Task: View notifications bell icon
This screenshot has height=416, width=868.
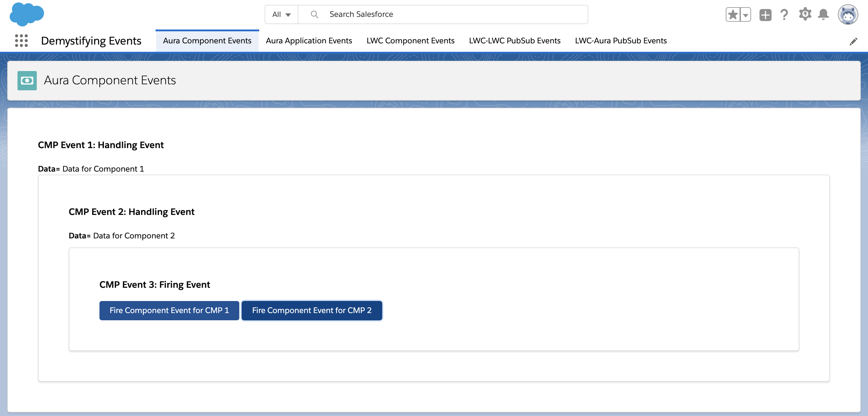Action: [x=823, y=14]
